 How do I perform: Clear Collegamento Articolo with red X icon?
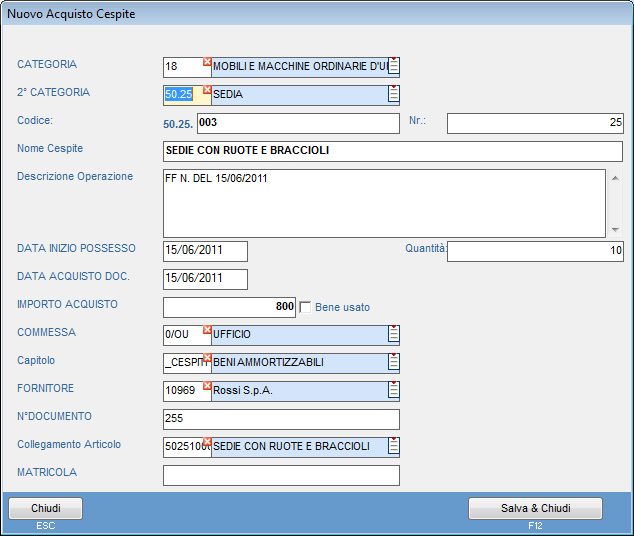click(207, 441)
